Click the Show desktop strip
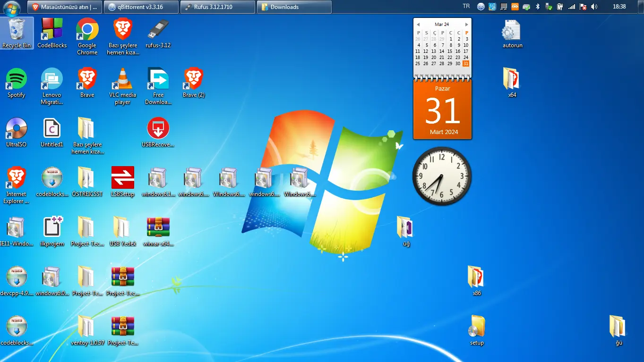Image resolution: width=644 pixels, height=362 pixels. [641, 7]
